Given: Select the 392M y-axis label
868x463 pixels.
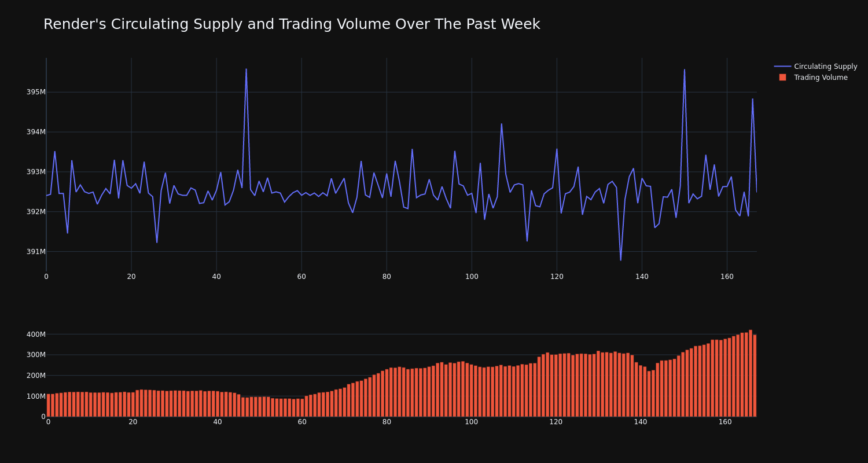Looking at the screenshot, I should pos(36,212).
